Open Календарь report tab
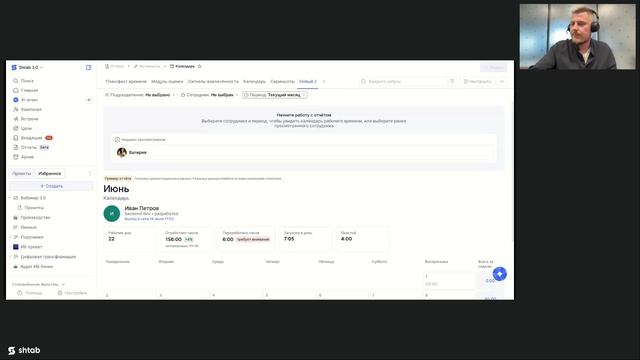Screen dimensions: 640x360 254,82
